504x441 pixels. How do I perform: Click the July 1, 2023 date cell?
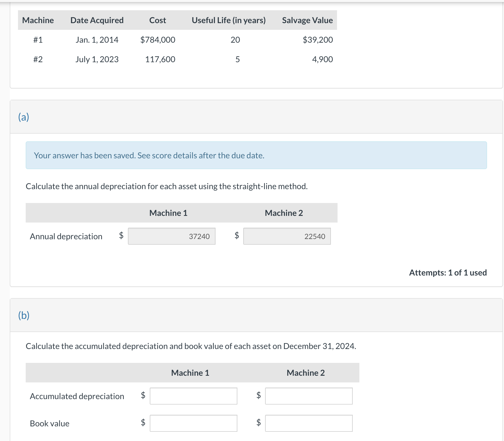[97, 59]
